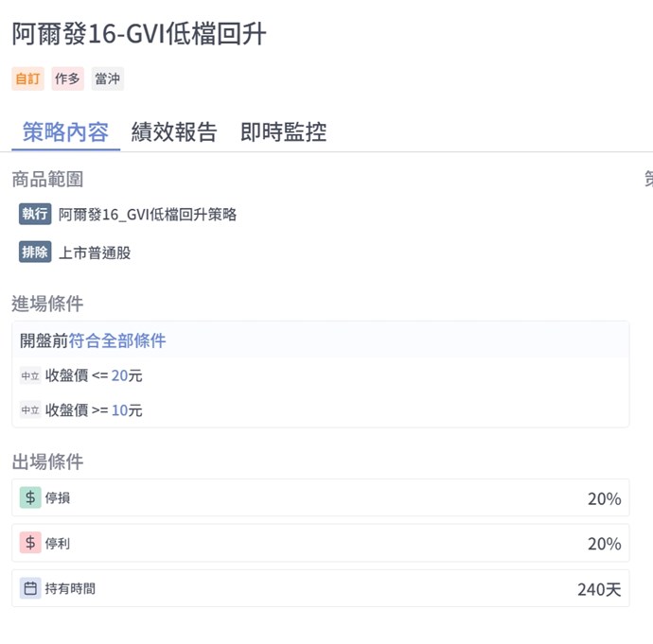Click the take-profit dollar icon
Image resolution: width=653 pixels, height=644 pixels.
coord(31,543)
